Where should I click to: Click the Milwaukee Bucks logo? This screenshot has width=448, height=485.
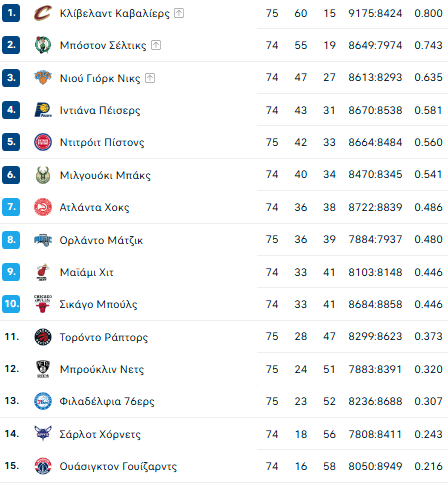point(43,175)
